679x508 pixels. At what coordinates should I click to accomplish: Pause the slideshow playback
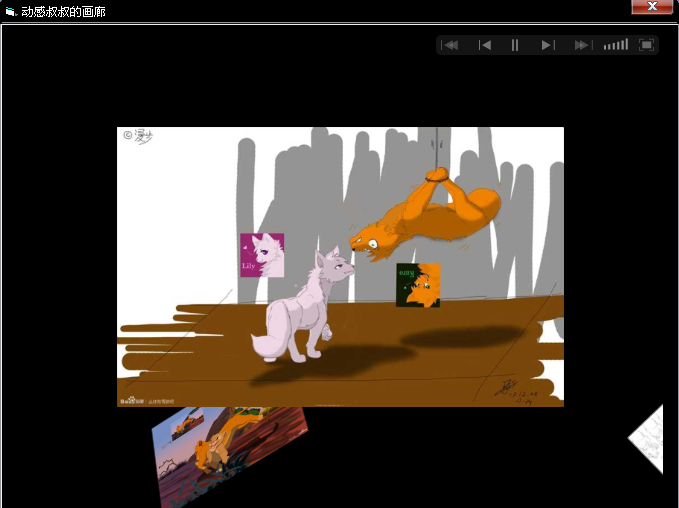coord(515,45)
